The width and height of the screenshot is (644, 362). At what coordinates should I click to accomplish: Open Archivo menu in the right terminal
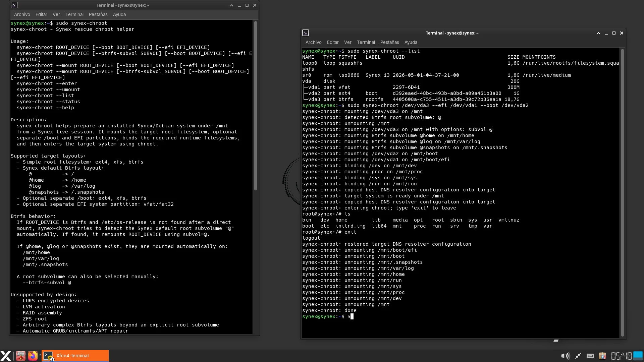tap(314, 42)
